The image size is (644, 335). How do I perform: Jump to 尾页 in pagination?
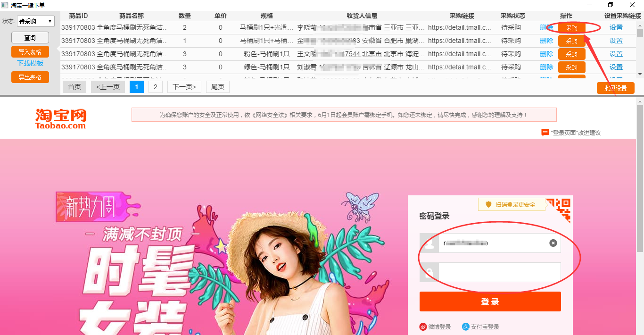point(218,87)
